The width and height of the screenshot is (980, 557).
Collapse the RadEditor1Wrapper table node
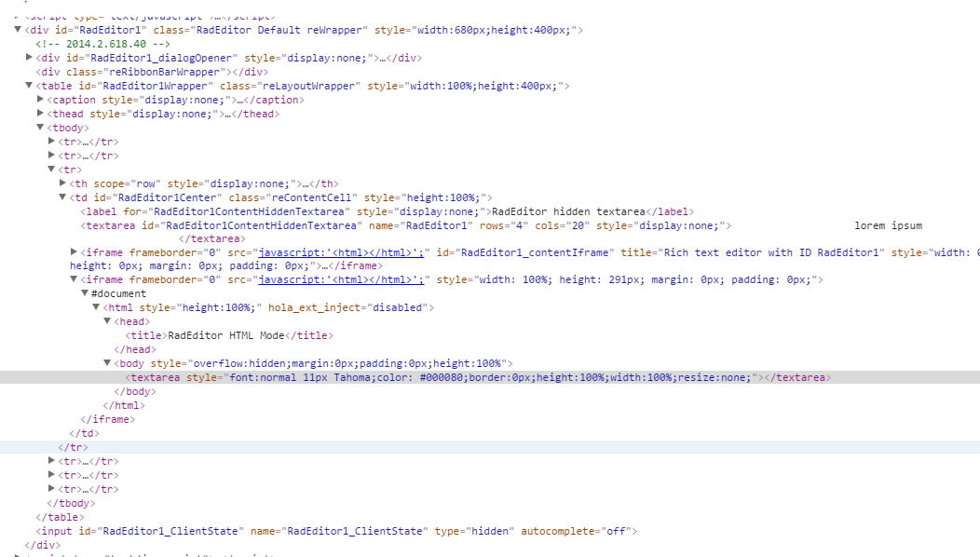point(29,86)
